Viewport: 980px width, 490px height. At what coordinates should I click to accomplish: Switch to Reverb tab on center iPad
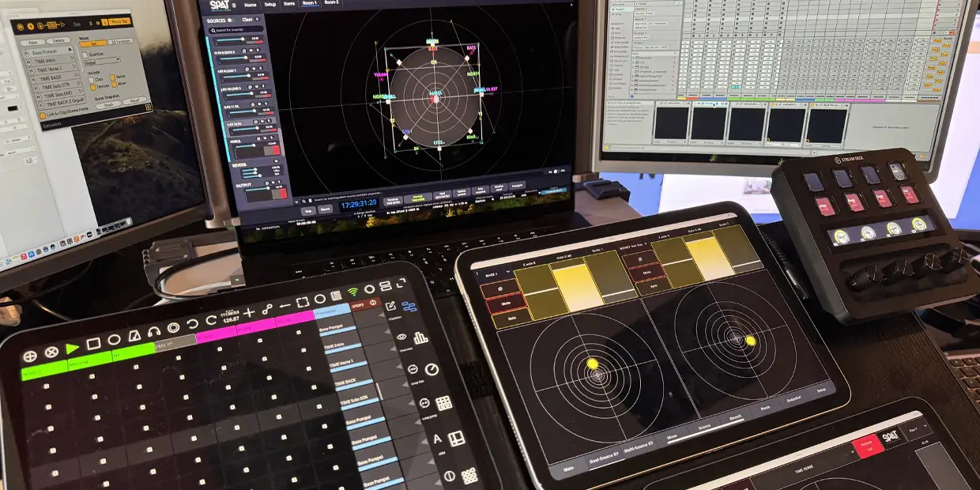[735, 419]
